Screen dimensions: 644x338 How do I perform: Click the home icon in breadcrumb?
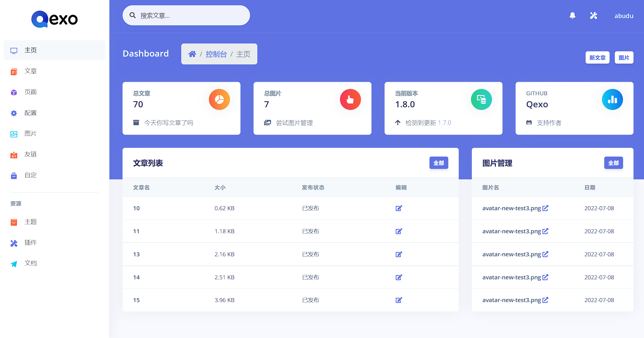point(192,54)
